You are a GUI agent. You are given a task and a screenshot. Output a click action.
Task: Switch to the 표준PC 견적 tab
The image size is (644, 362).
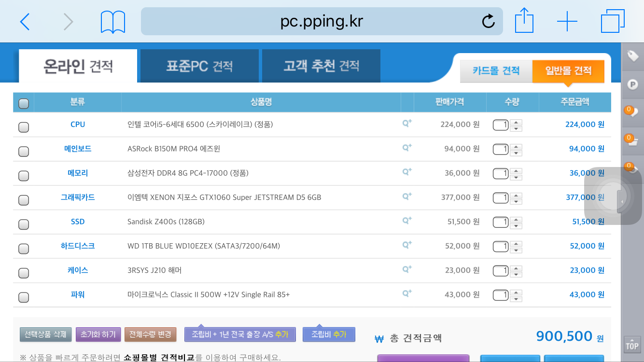199,66
